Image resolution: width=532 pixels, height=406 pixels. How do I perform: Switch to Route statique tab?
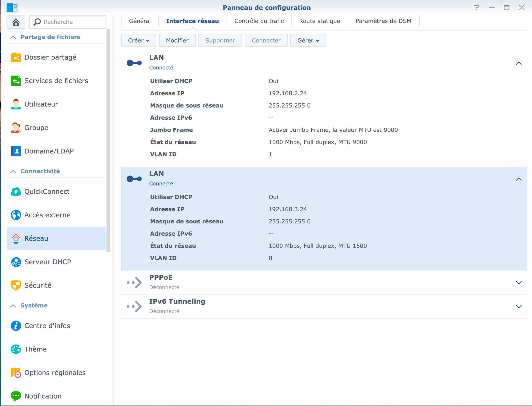click(319, 21)
